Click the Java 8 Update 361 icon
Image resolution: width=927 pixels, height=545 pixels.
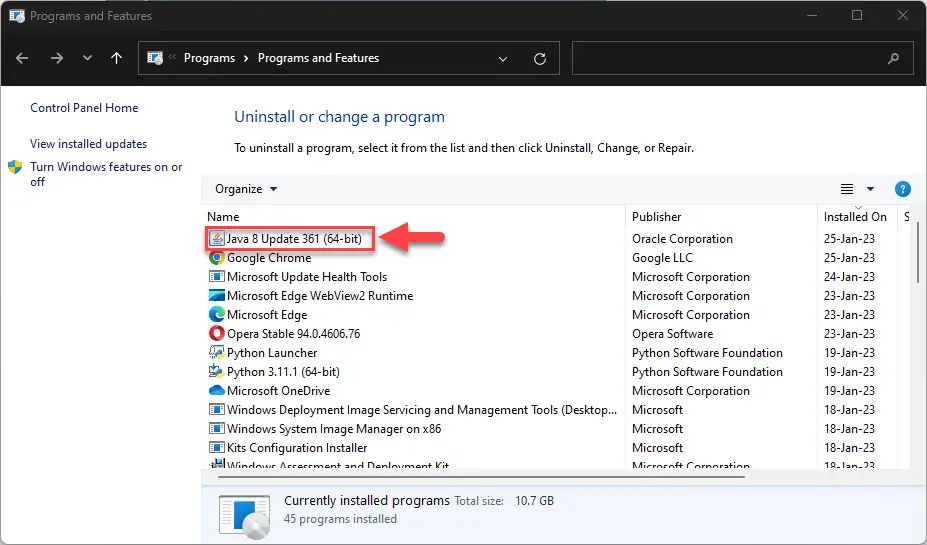pos(217,239)
